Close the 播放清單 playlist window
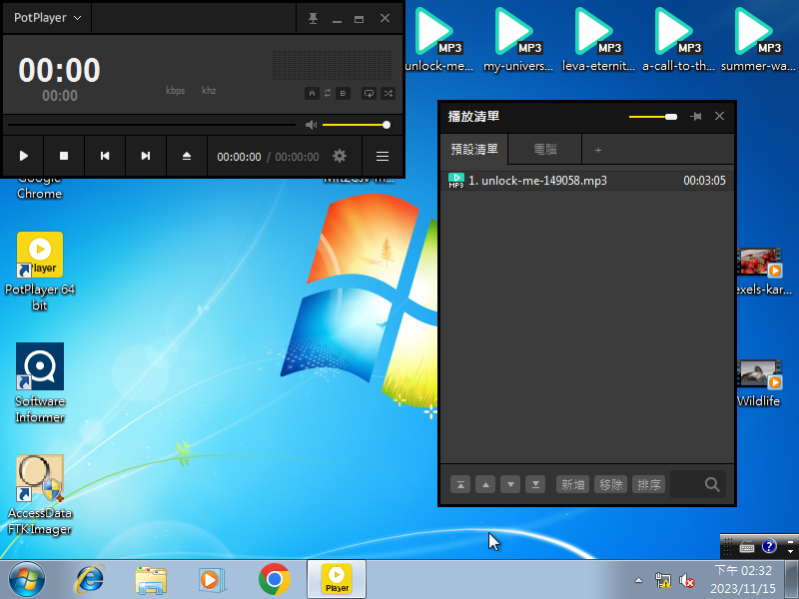Image resolution: width=799 pixels, height=599 pixels. (x=720, y=116)
